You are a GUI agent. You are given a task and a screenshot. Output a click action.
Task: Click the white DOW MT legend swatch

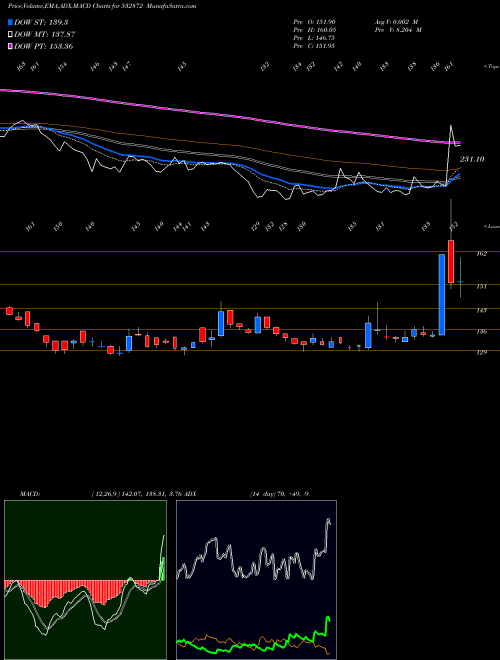tap(11, 35)
